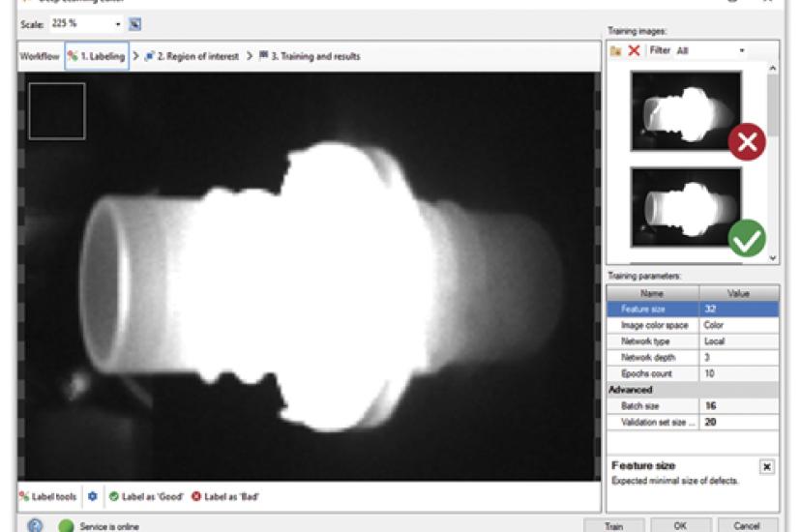Select the training thumbnail marked good
Image resolution: width=801 pixels, height=532 pixels.
[686, 207]
